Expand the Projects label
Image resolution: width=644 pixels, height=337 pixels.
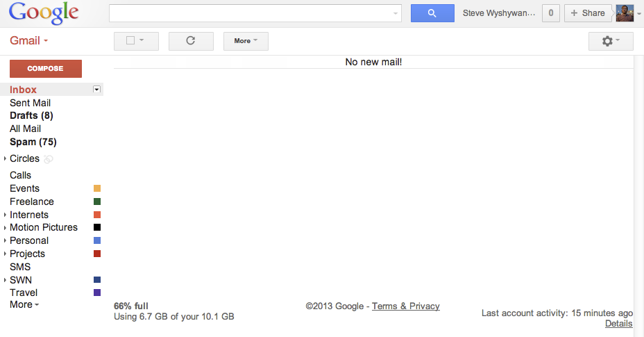5,254
